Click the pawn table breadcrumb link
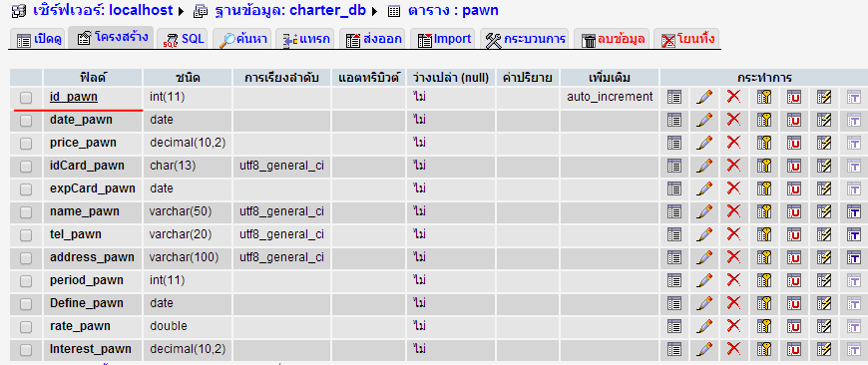 point(453,10)
